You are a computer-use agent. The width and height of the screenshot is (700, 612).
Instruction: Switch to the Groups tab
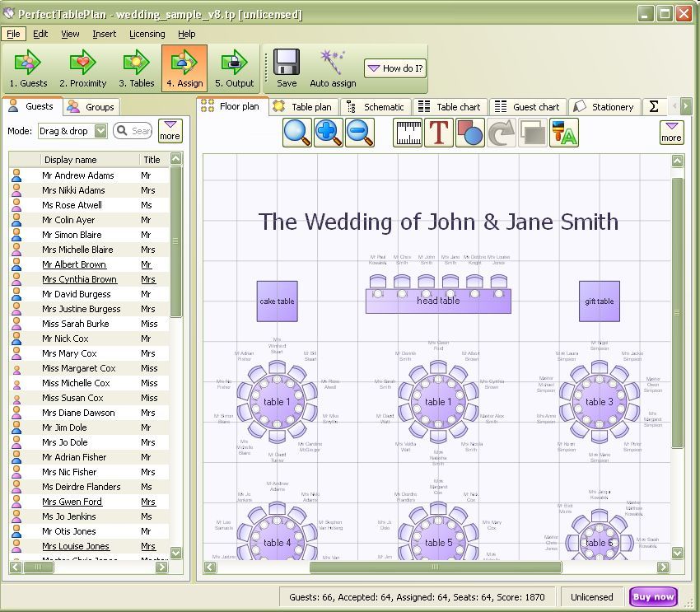coord(91,107)
